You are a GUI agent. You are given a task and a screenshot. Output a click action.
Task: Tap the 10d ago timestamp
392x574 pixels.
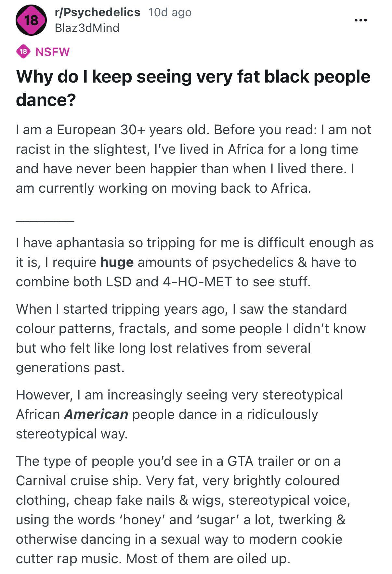pos(170,12)
